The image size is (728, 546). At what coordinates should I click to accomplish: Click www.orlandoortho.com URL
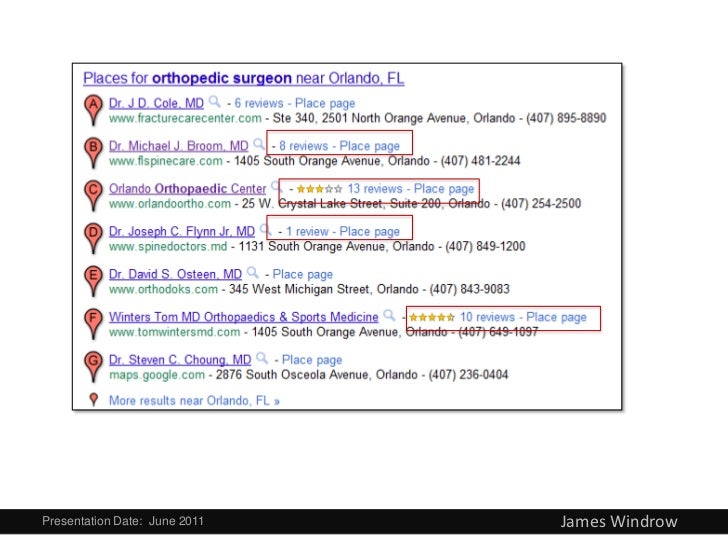(x=170, y=203)
